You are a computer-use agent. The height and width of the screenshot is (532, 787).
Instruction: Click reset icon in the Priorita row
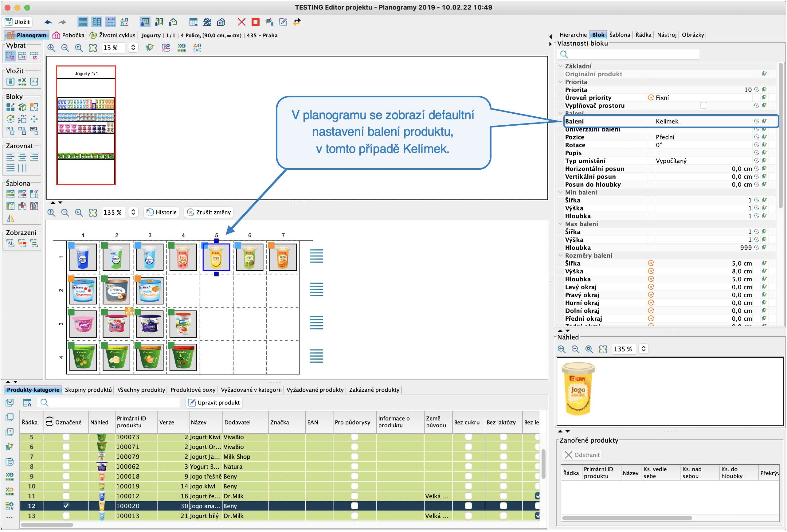[x=756, y=90]
